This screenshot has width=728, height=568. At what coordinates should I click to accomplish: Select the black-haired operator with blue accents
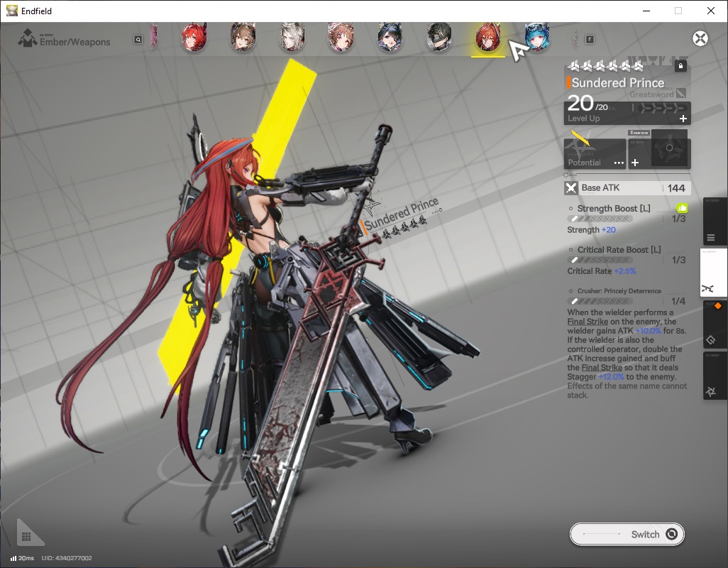390,38
